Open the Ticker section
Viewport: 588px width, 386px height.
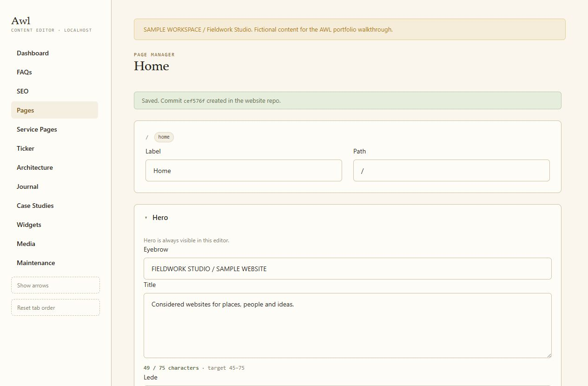[54, 148]
